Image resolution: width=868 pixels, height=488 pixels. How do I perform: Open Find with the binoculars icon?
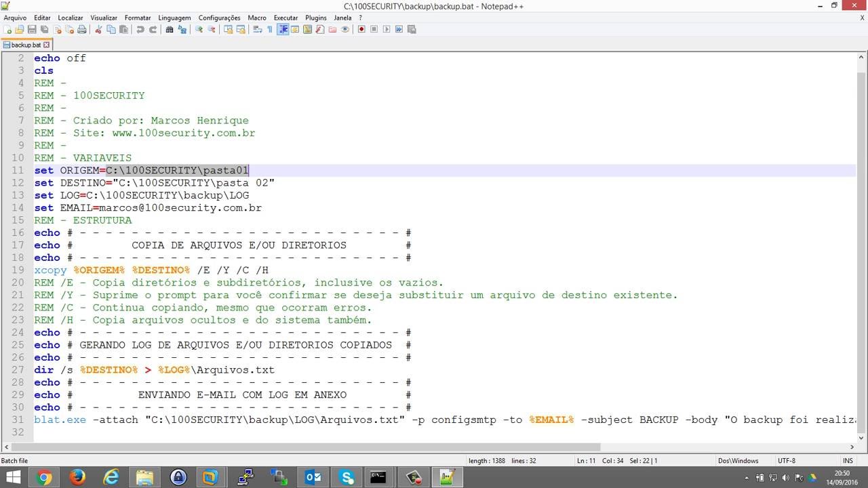click(x=170, y=30)
